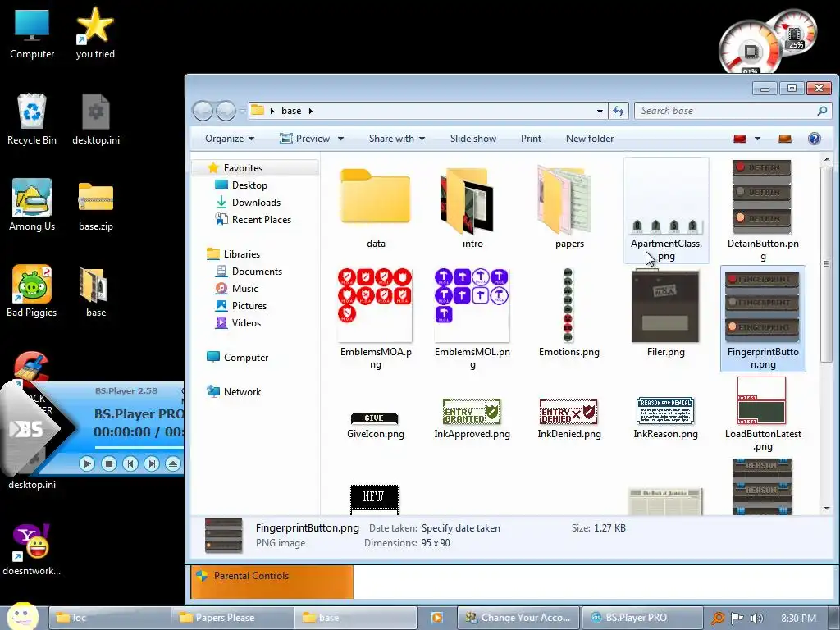Open recent pages dropdown arrow
840x630 pixels.
[x=242, y=111]
